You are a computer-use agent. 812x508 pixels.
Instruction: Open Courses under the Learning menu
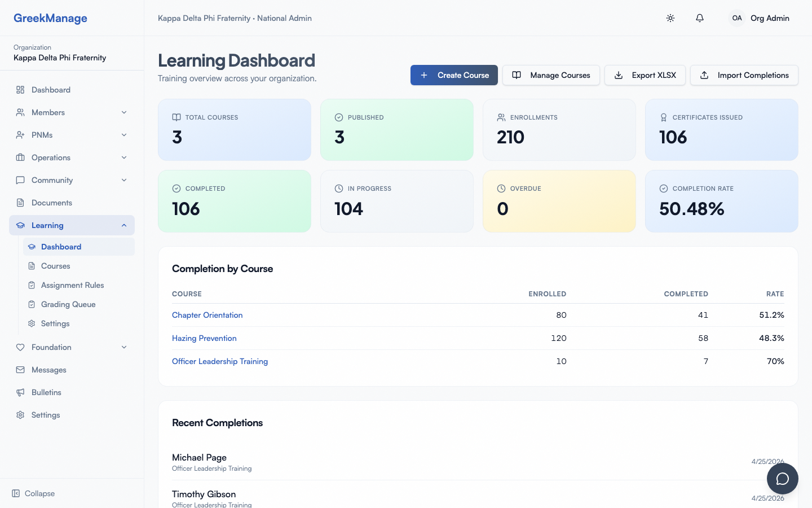[56, 266]
